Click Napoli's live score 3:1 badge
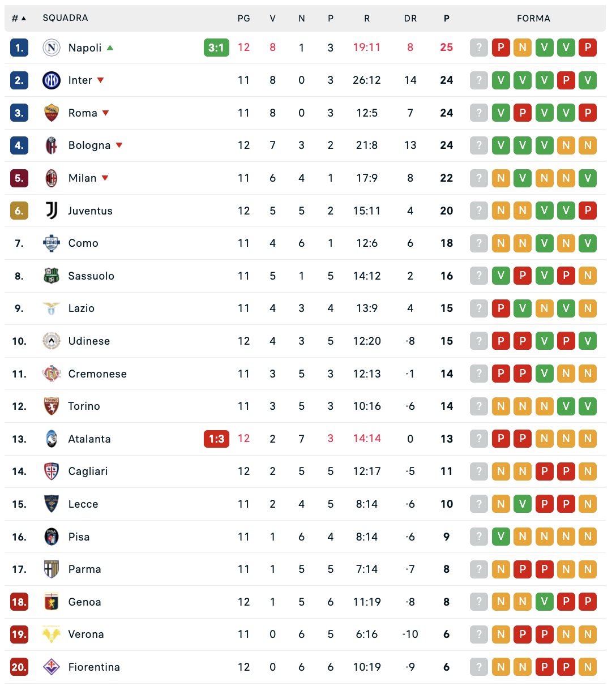 pos(216,48)
